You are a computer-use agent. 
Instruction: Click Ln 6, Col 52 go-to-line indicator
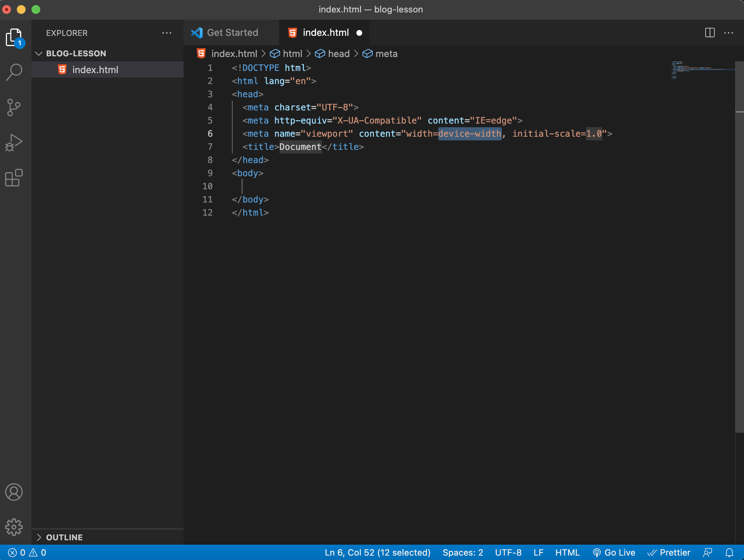pos(377,553)
